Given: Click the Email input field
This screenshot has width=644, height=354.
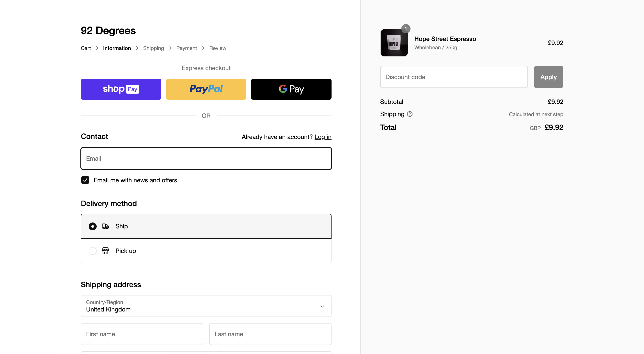Looking at the screenshot, I should [206, 158].
